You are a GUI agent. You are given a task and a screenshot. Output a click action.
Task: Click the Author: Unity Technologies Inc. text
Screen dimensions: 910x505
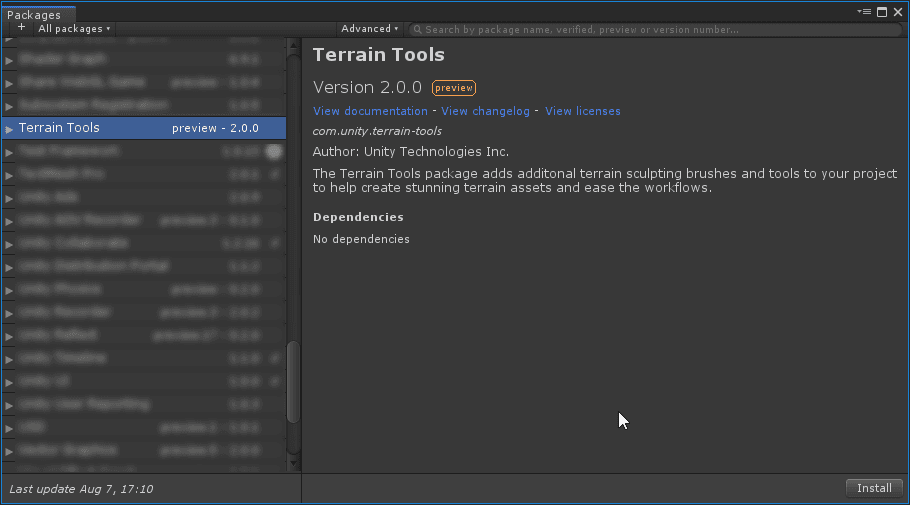411,152
